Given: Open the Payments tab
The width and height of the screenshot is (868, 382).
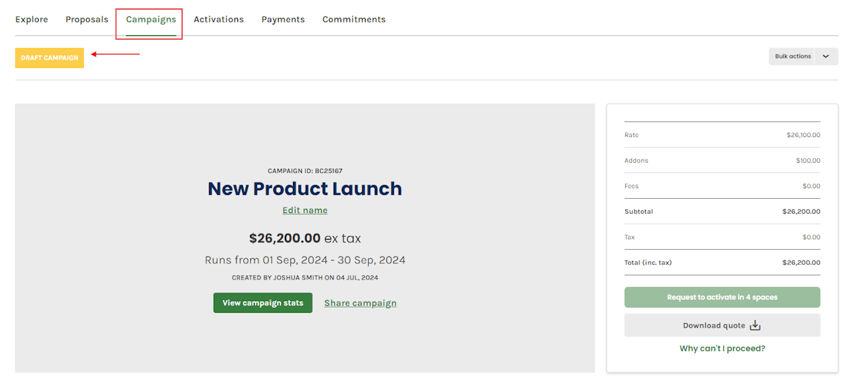Looking at the screenshot, I should pyautogui.click(x=283, y=20).
